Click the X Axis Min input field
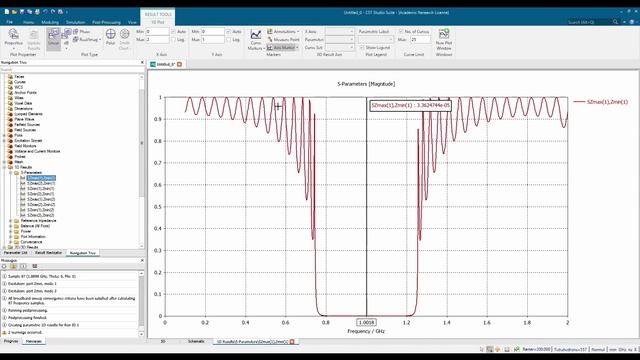Image resolution: width=640 pixels, height=360 pixels. coord(157,31)
